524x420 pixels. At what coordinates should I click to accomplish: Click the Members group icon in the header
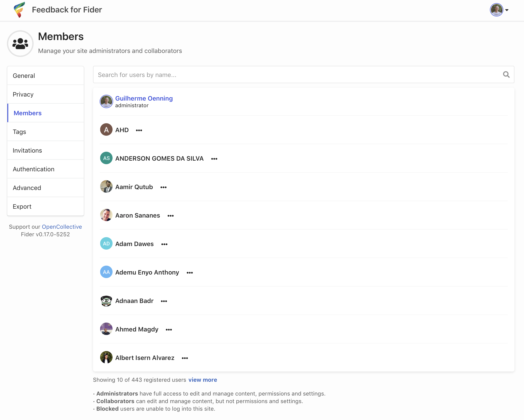coord(20,44)
